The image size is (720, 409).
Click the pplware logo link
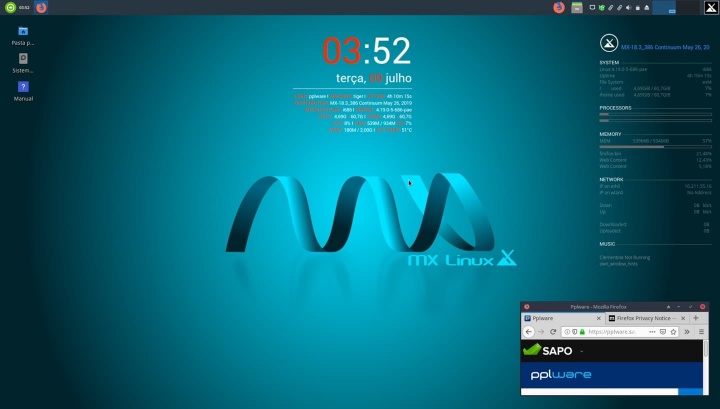(561, 375)
